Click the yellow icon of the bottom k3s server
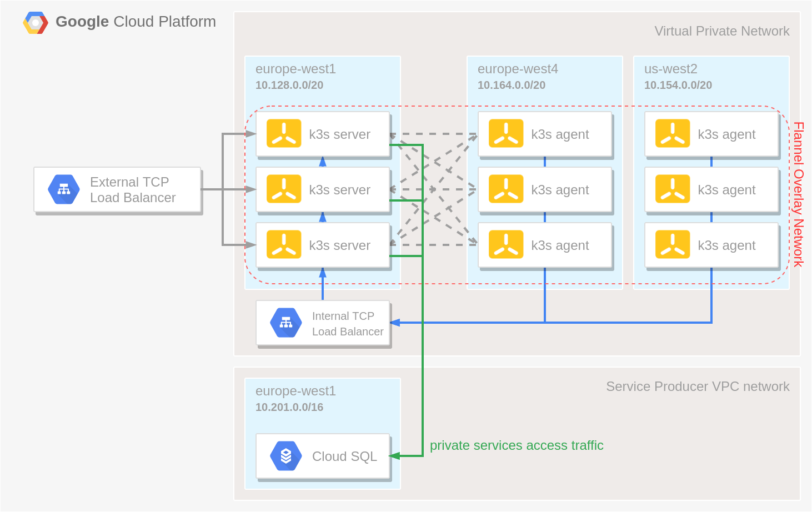Viewport: 812px width, 512px height. [x=284, y=244]
